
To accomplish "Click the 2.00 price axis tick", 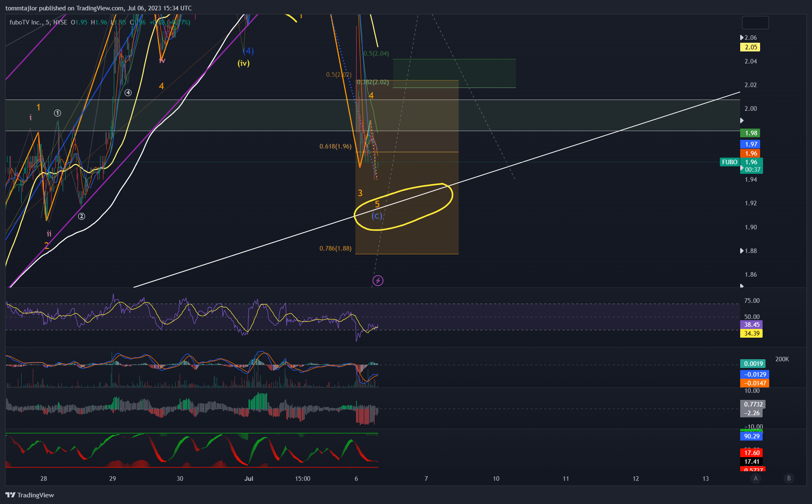I will pyautogui.click(x=751, y=109).
